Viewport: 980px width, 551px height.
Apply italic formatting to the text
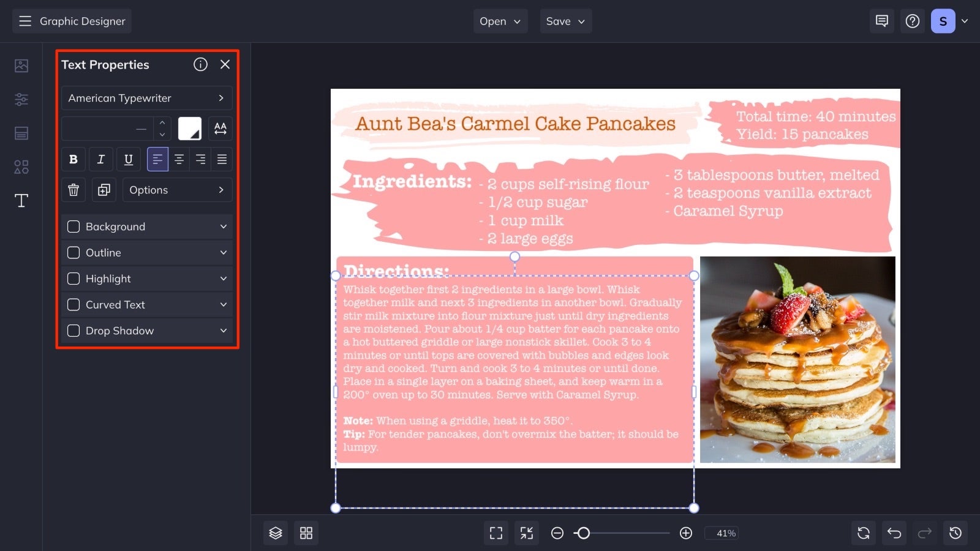pos(100,159)
